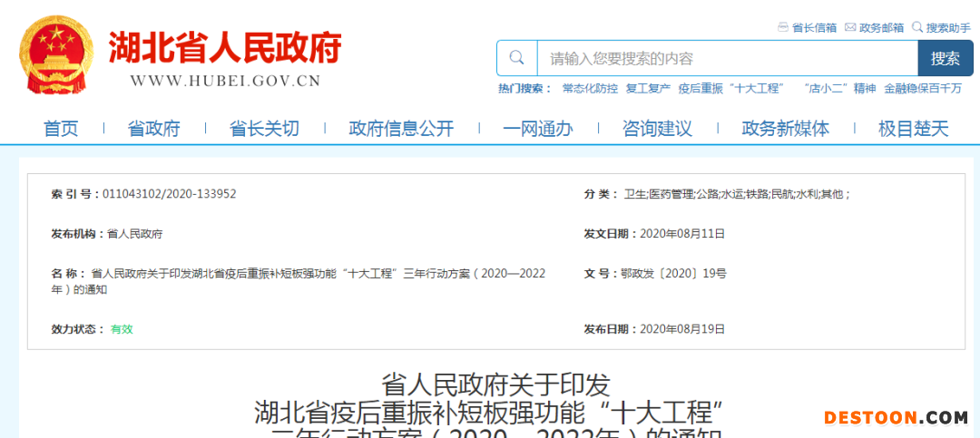The height and width of the screenshot is (438, 980).
Task: Click the search text input field
Action: (x=726, y=58)
